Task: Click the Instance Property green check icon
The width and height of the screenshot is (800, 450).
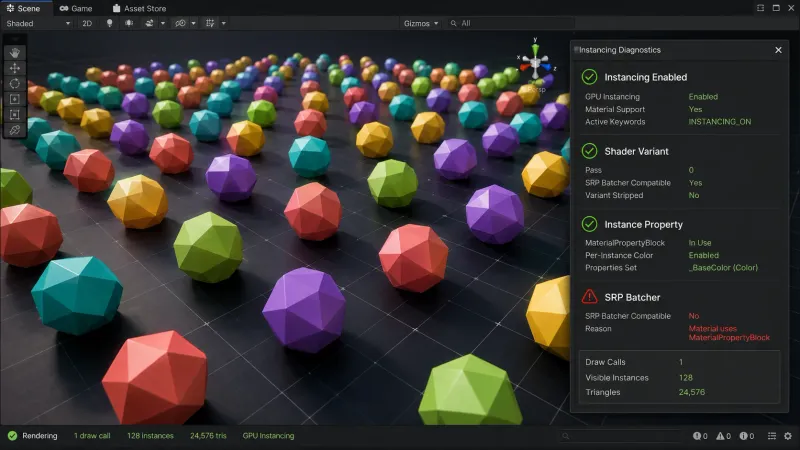Action: click(x=589, y=224)
